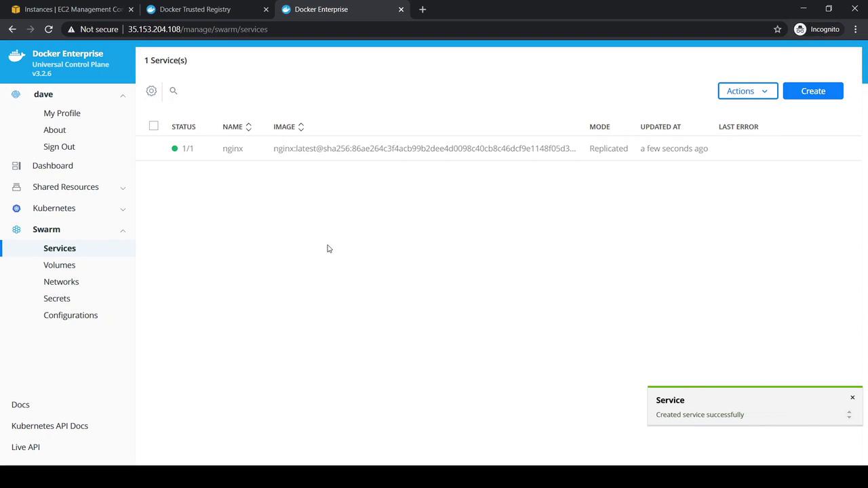
Task: Open Secrets under Swarm
Action: click(57, 298)
